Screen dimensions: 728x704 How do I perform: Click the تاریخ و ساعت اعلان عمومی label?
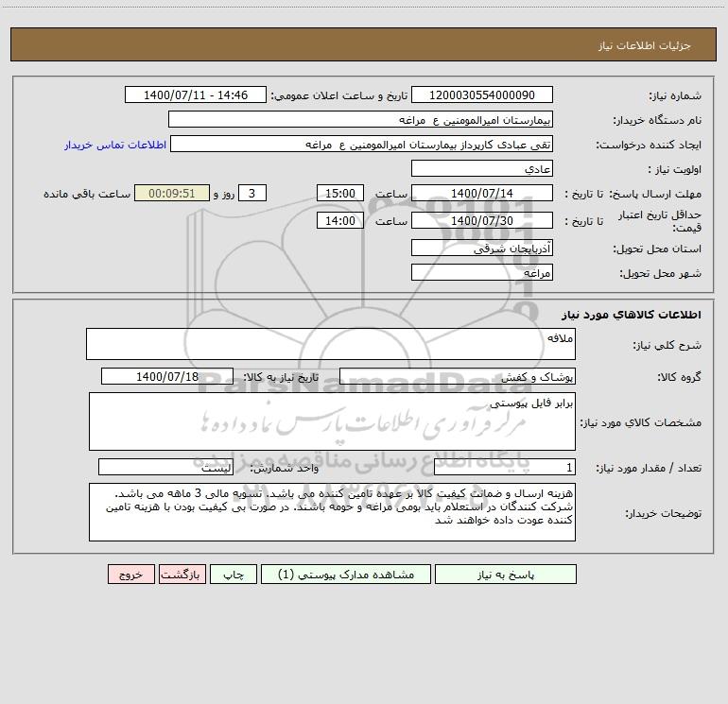(339, 95)
